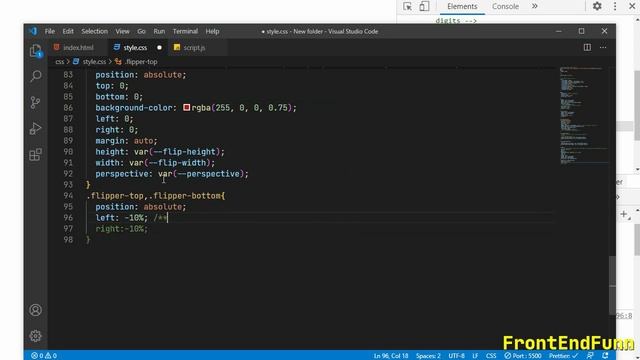Viewport: 640px width, 360px height.
Task: Click 'right:-10%;' on line 97
Action: [x=122, y=229]
